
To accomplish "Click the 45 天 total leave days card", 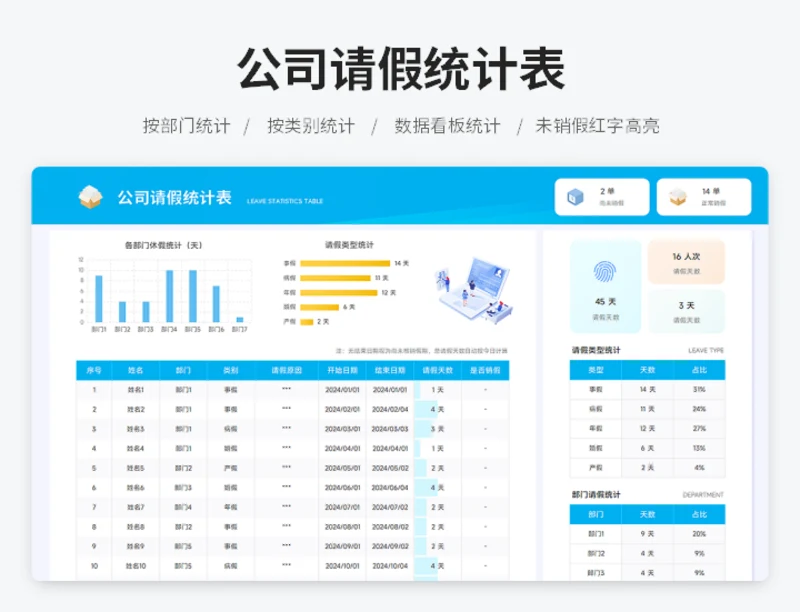I will click(606, 287).
